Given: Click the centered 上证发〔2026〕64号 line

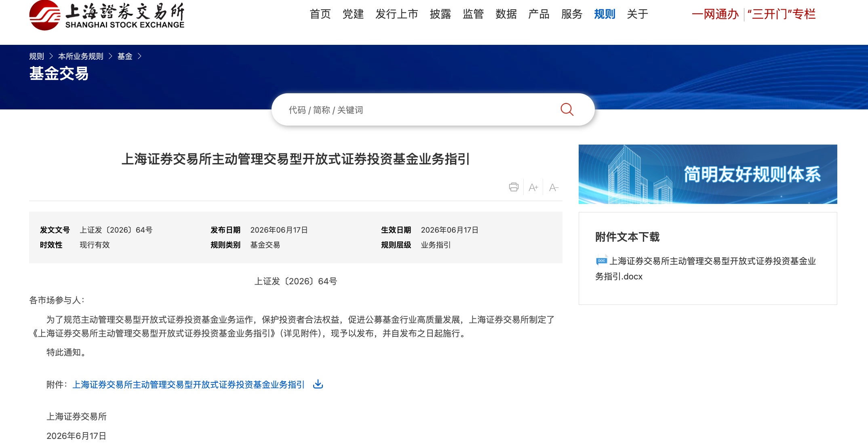Looking at the screenshot, I should (296, 281).
